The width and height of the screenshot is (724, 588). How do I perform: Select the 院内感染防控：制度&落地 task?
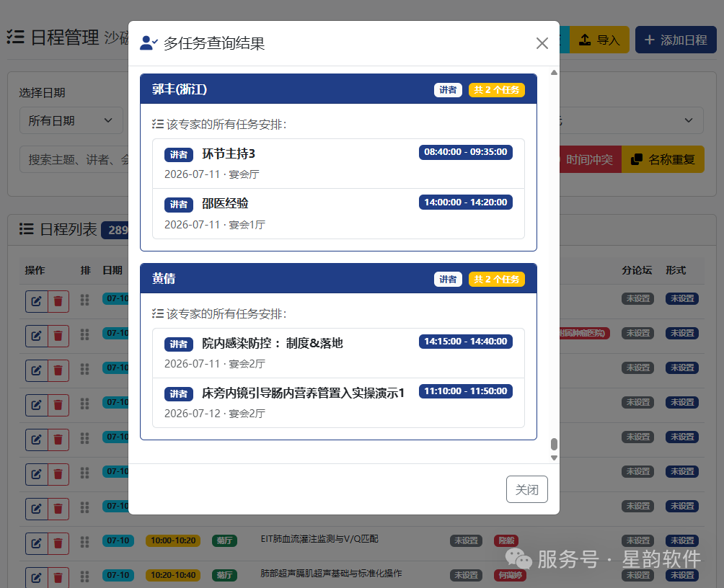point(338,353)
